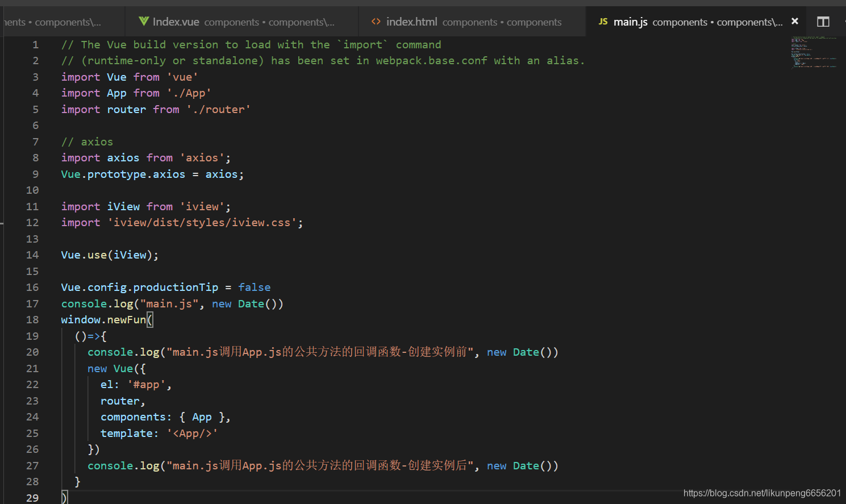Image resolution: width=846 pixels, height=504 pixels.
Task: Switch to the index.html tab
Action: pyautogui.click(x=472, y=22)
